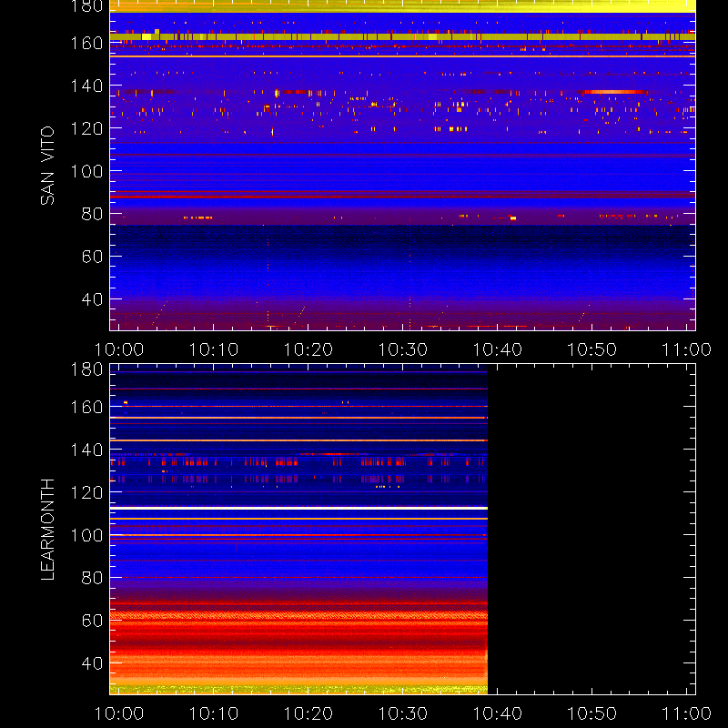Screen dimensions: 728x728
Task: Choose the 120 frequency label on Learmonth axis
Action: click(86, 492)
